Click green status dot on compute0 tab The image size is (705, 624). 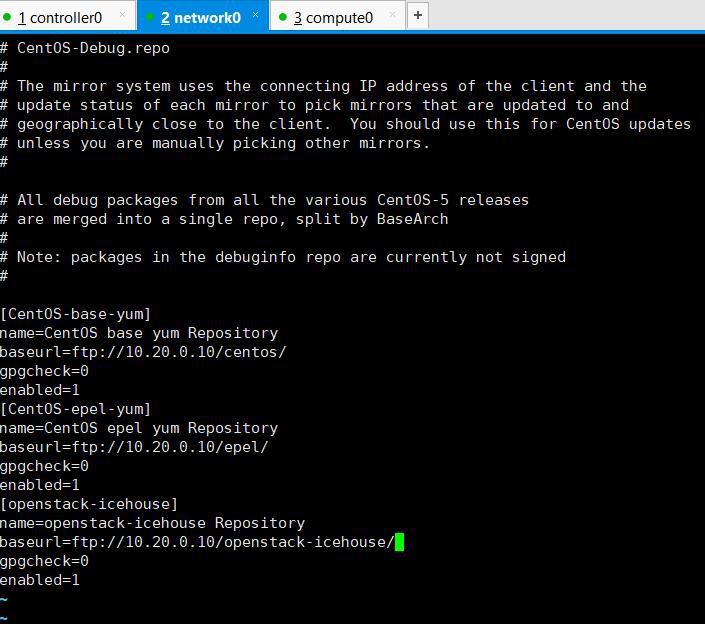(x=283, y=17)
